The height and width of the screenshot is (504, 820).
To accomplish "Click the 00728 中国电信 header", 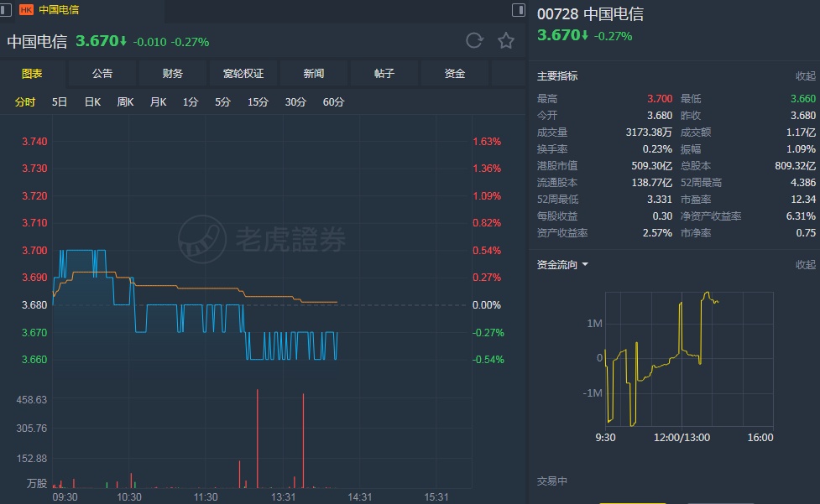I will (x=590, y=14).
